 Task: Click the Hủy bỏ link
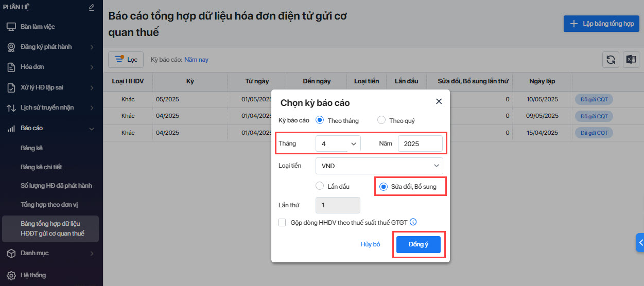(x=370, y=244)
